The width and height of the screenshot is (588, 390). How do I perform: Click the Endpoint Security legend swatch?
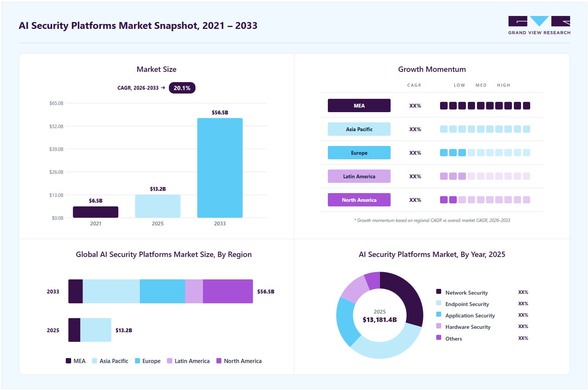(x=439, y=303)
